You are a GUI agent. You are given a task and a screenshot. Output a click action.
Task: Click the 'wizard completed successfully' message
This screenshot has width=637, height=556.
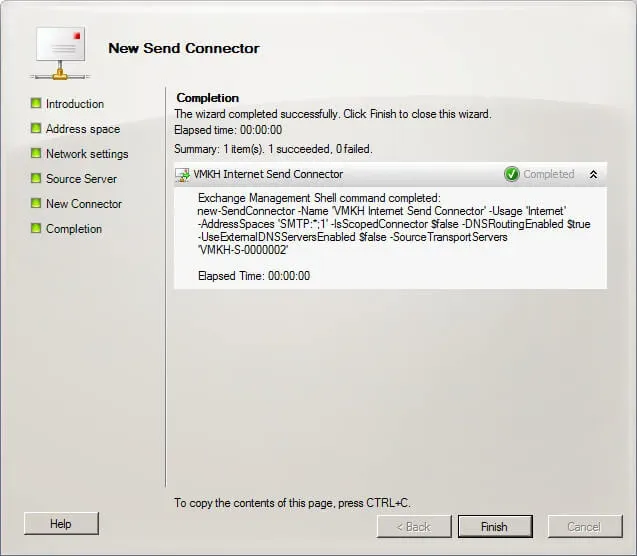[333, 114]
